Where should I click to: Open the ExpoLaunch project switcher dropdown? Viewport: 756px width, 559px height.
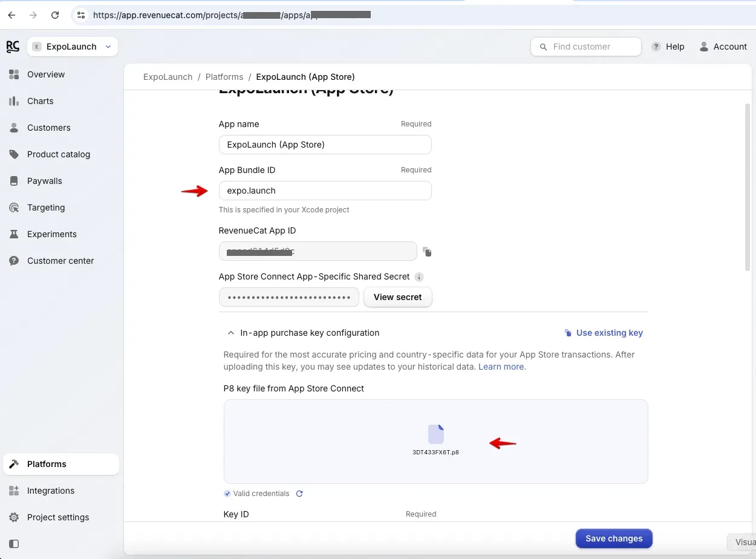(73, 47)
